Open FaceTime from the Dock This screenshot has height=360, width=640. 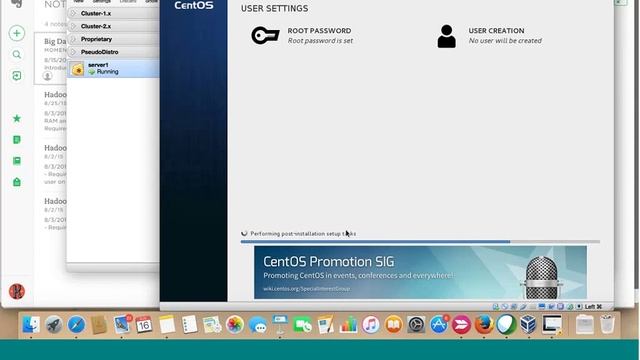302,325
